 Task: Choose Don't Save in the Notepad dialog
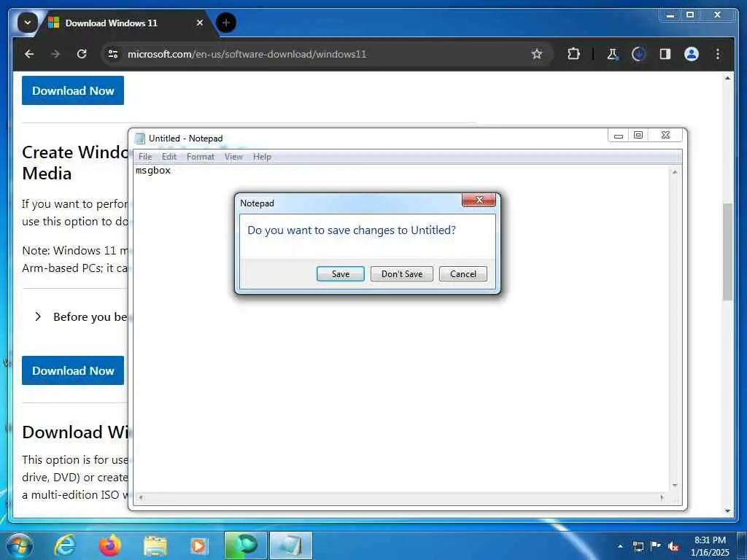[402, 274]
